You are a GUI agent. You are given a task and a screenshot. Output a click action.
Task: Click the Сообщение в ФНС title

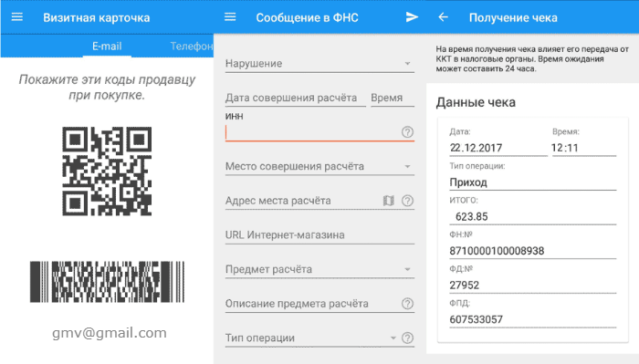[x=308, y=17]
